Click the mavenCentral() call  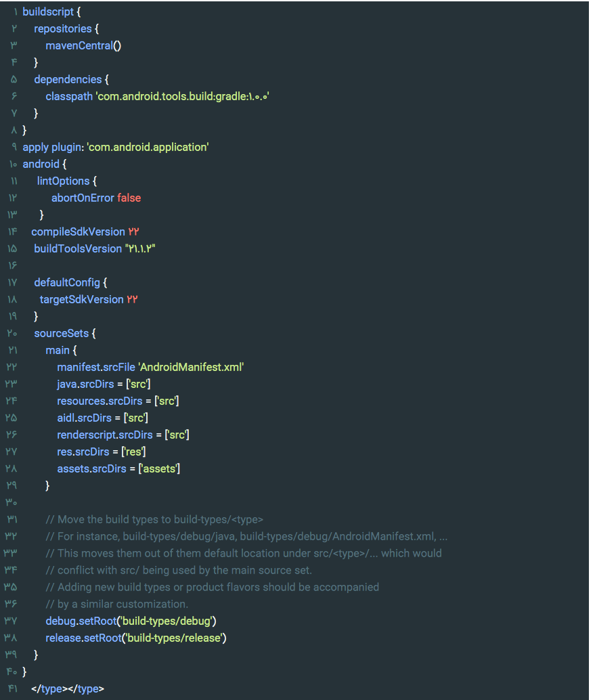tap(83, 45)
